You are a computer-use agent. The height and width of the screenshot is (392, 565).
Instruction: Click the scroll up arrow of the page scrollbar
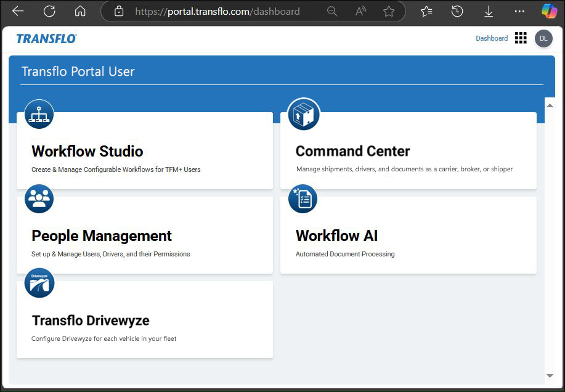pos(550,105)
